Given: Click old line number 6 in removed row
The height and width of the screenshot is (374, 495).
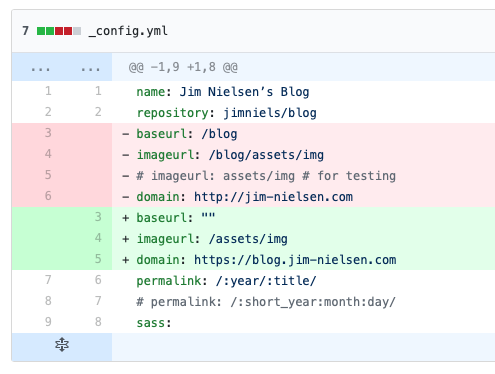Looking at the screenshot, I should click(x=48, y=196).
